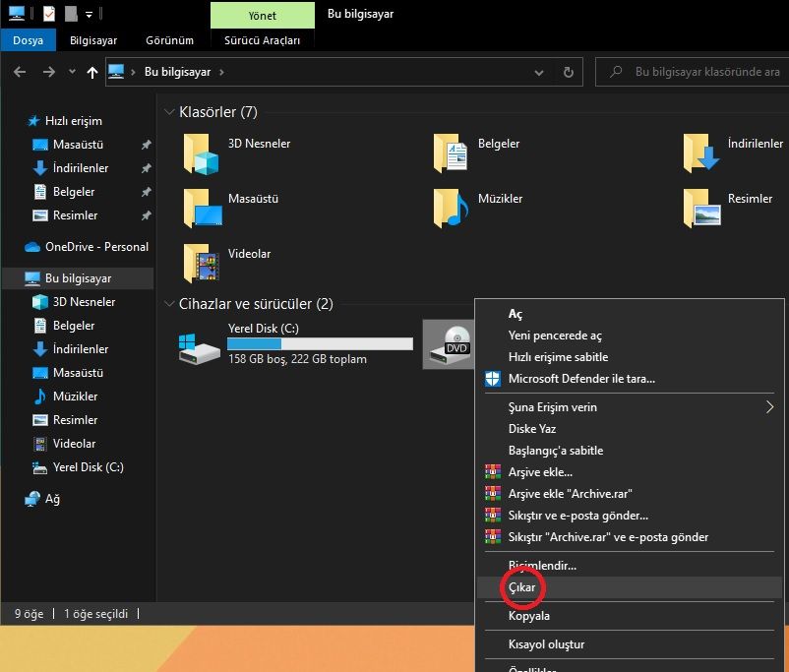Choose Biçimlendir... in context menu
Image resolution: width=789 pixels, height=672 pixels.
[629, 566]
